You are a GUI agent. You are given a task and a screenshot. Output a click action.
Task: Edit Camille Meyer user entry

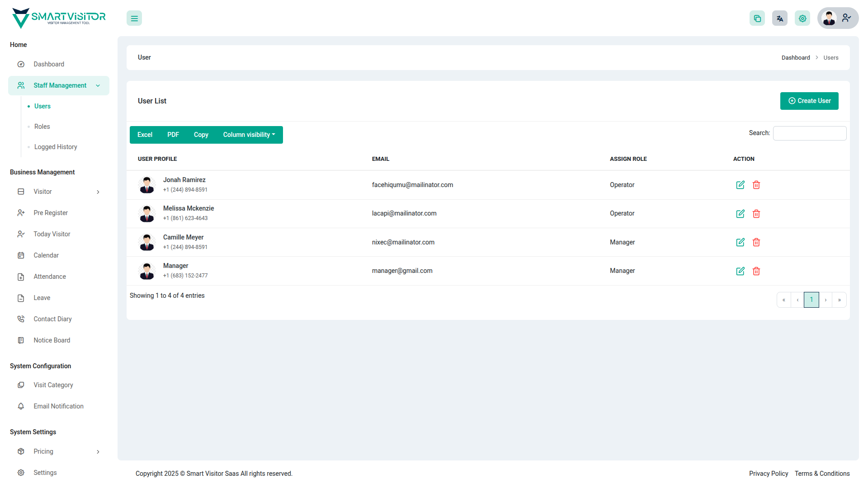[x=740, y=242]
